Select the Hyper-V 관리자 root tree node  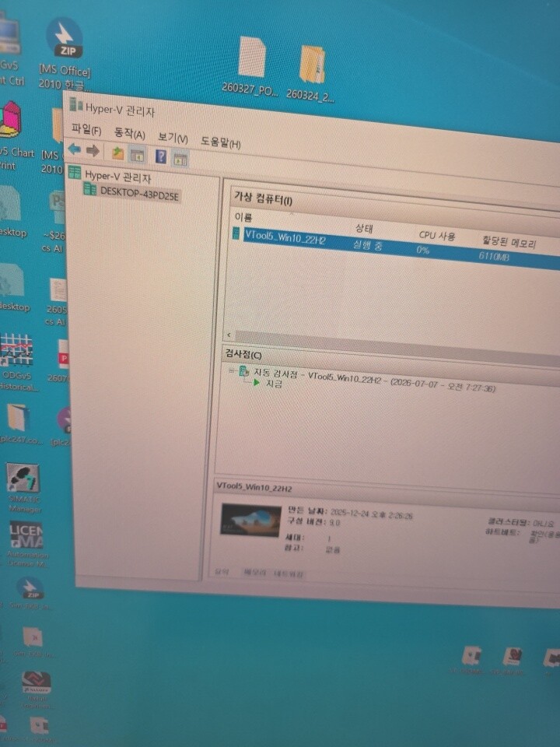[117, 177]
